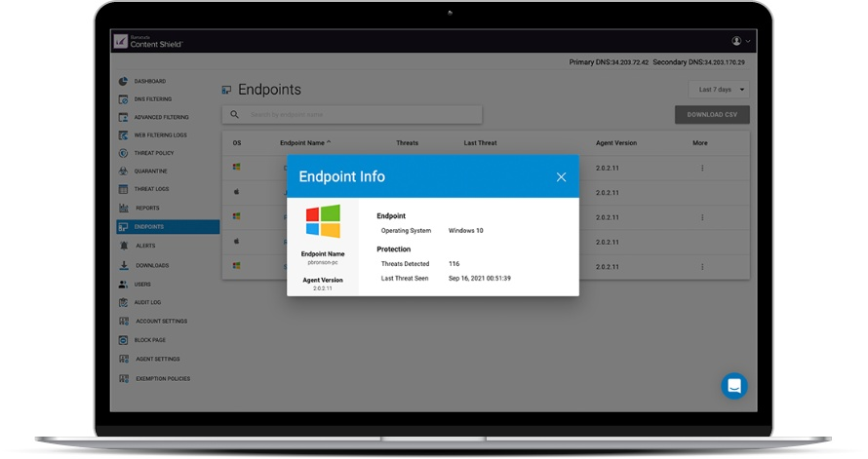The width and height of the screenshot is (868, 459).
Task: Click the OS column header
Action: coord(237,143)
